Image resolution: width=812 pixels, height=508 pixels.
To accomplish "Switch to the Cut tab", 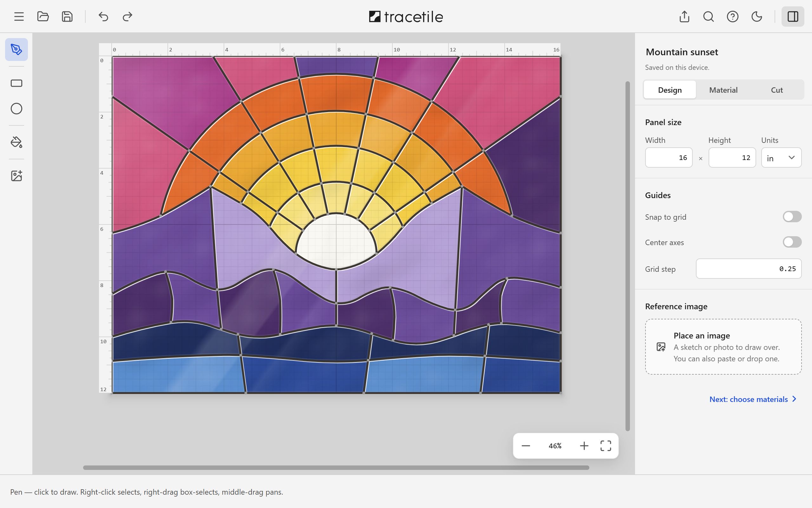I will tap(777, 90).
